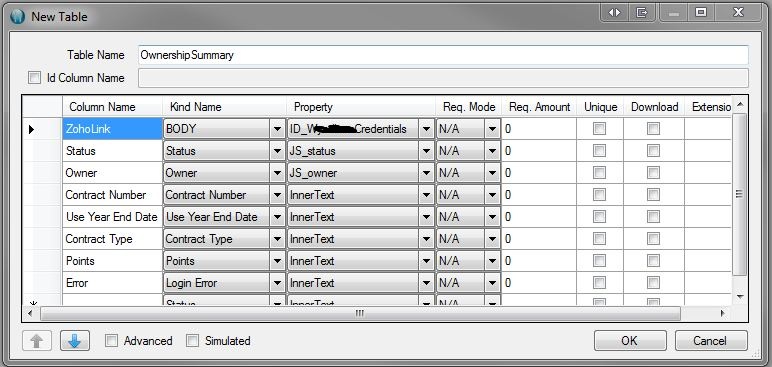Select the Status column name cell
Image resolution: width=772 pixels, height=367 pixels.
[x=113, y=151]
